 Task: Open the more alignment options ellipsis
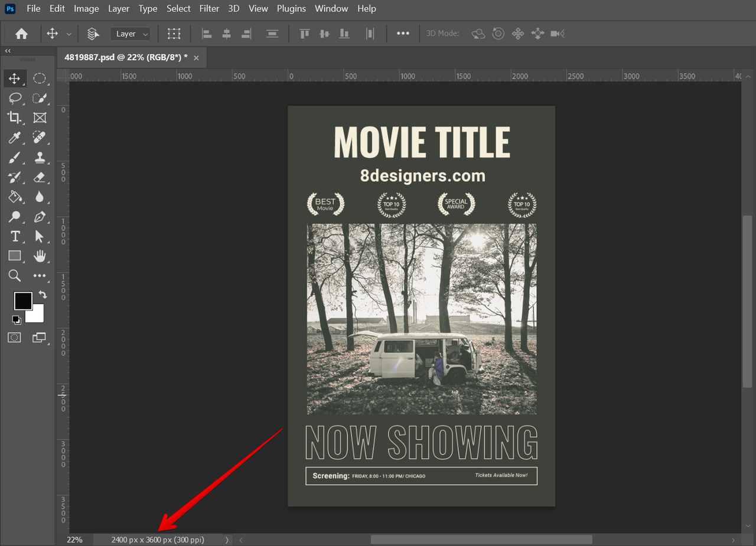pyautogui.click(x=403, y=34)
